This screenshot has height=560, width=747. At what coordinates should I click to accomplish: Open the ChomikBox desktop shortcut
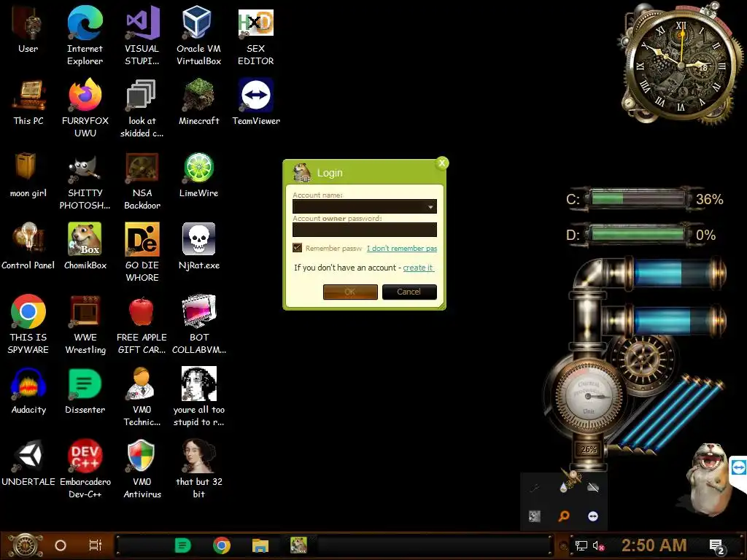pyautogui.click(x=85, y=246)
